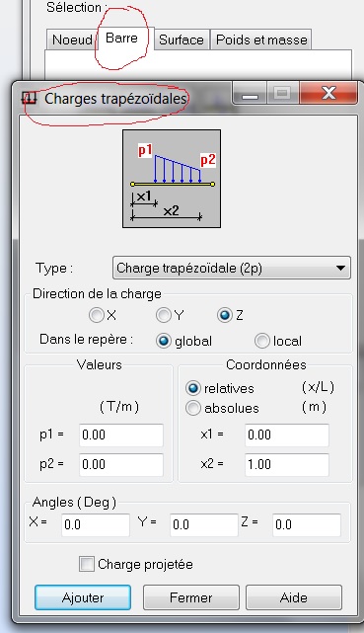
Task: Choose the local coordinate system option
Action: (x=261, y=341)
